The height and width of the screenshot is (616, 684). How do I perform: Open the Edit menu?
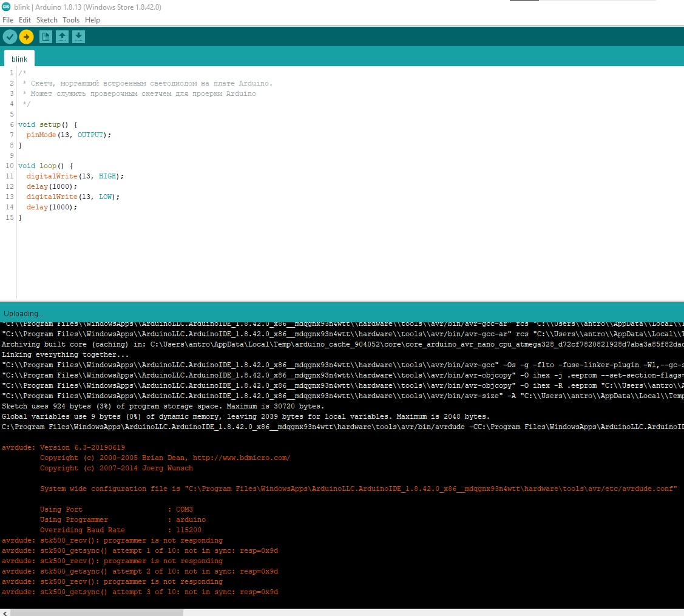pyautogui.click(x=25, y=20)
